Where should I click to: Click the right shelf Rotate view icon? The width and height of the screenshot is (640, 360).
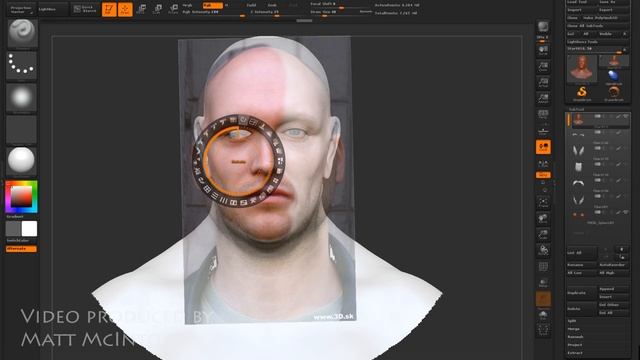click(543, 250)
